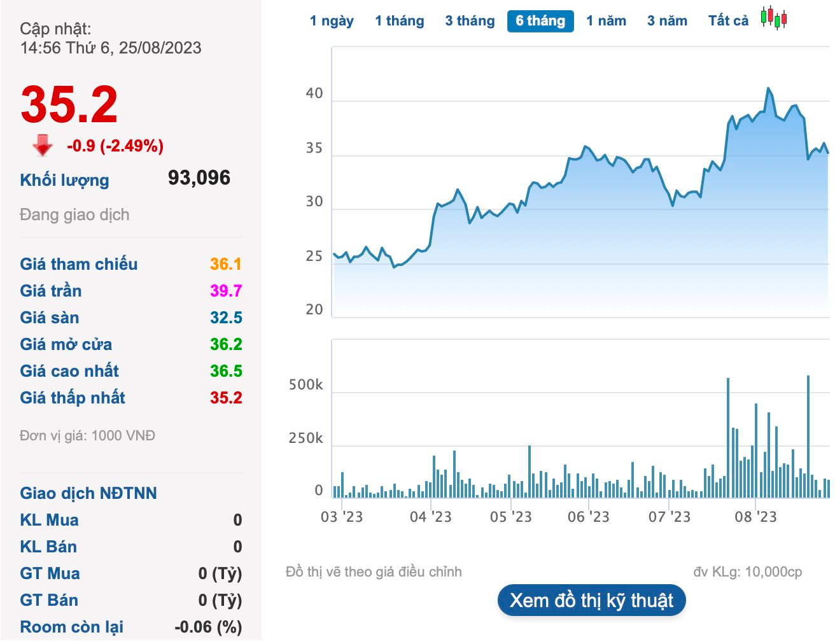This screenshot has height=644, width=835.
Task: Select the '1 ngày' time range tab
Action: click(332, 21)
